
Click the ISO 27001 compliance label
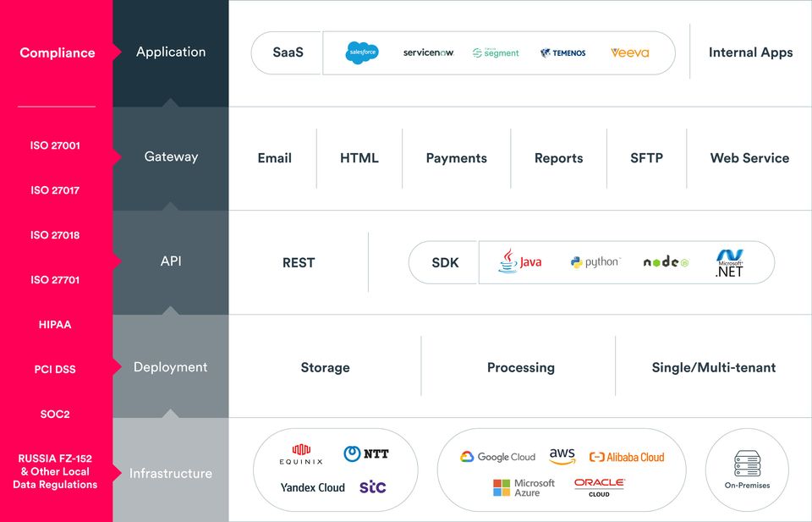[55, 146]
